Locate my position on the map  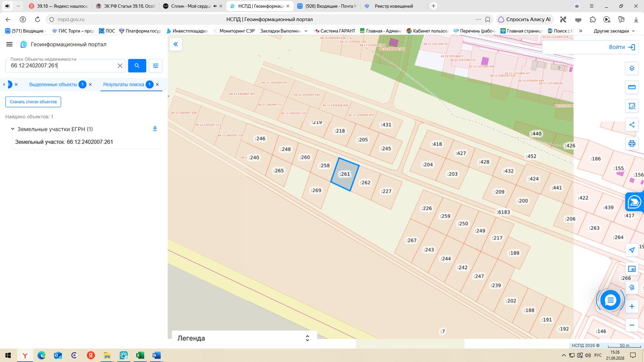632,250
